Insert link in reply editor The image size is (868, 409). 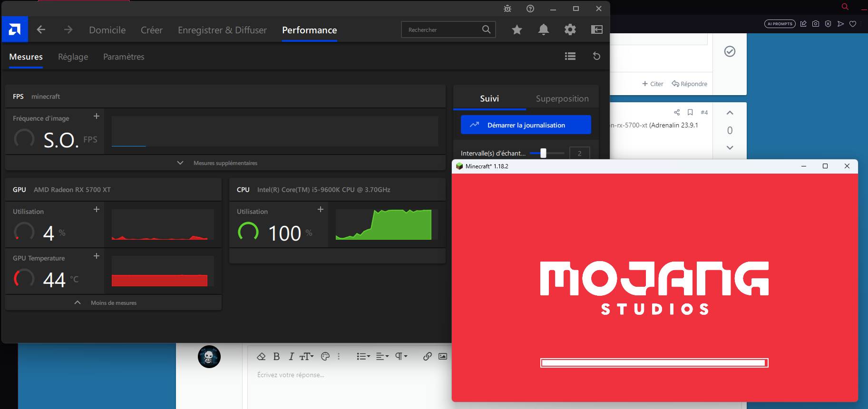pyautogui.click(x=428, y=356)
